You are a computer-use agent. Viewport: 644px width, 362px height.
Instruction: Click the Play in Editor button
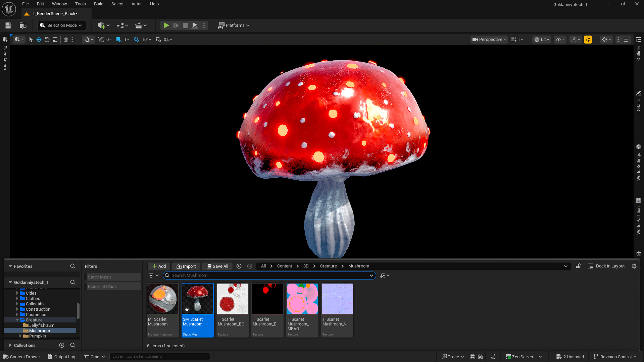(x=166, y=25)
